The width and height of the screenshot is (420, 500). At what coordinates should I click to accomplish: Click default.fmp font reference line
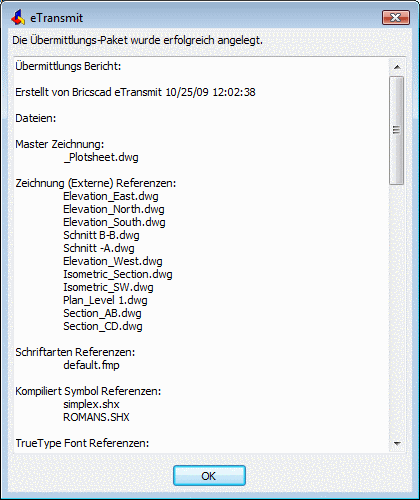tap(91, 365)
